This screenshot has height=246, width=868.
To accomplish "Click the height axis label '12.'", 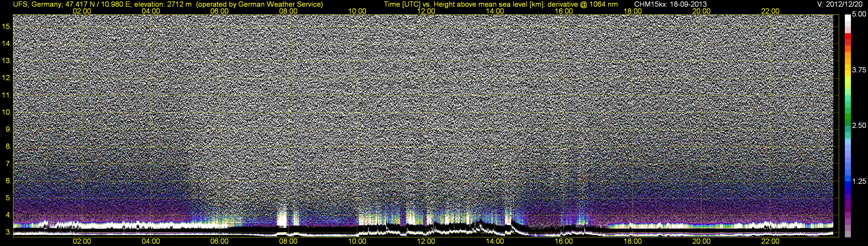I will (x=7, y=78).
